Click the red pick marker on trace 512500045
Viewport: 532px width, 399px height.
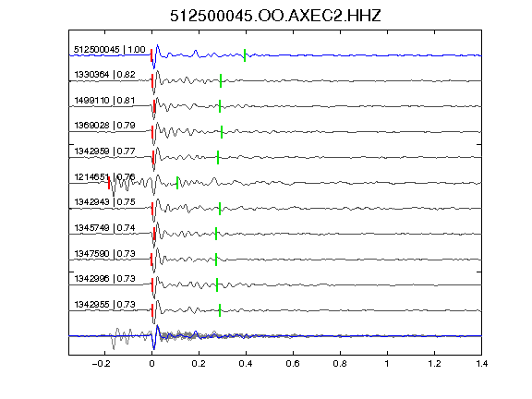(x=151, y=55)
